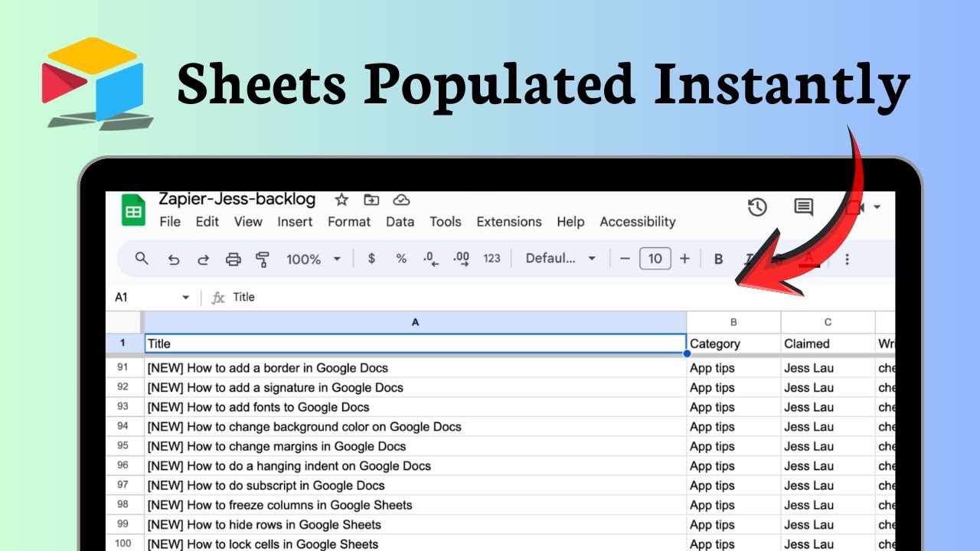The height and width of the screenshot is (551, 980).
Task: Expand the name box dropdown arrow
Action: coord(185,298)
